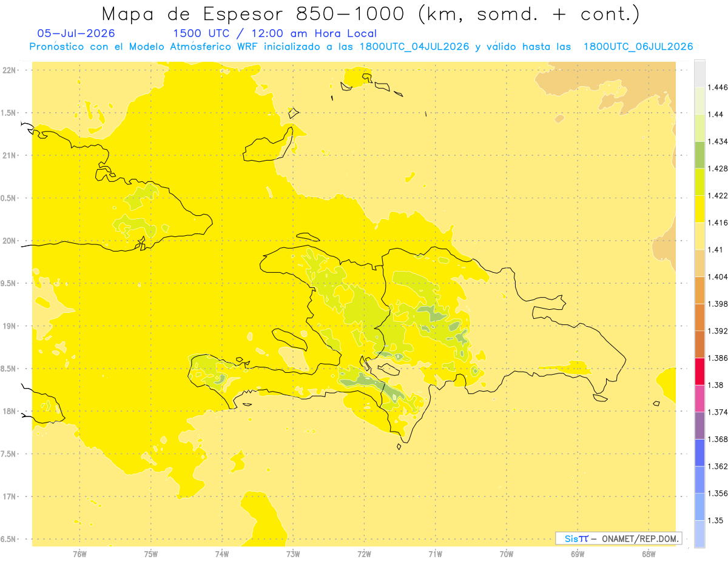Click the latitude label '1.5N'
This screenshot has height=562, width=728.
9,113
